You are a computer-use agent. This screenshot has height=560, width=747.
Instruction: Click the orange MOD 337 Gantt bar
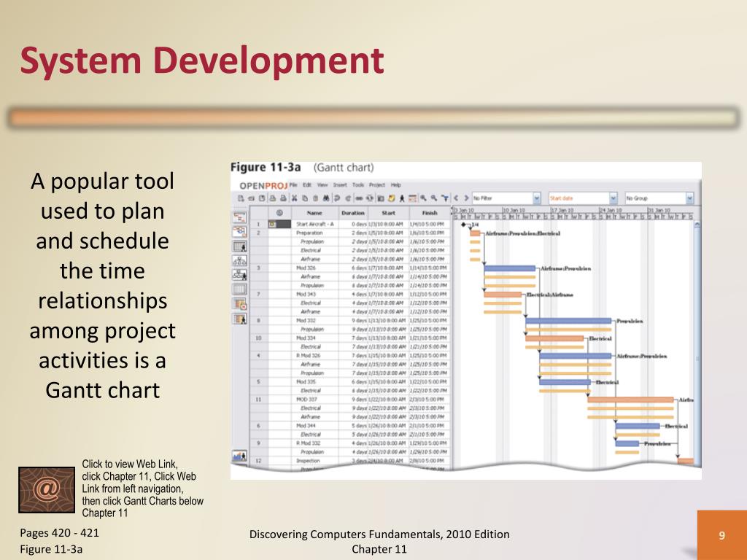631,400
